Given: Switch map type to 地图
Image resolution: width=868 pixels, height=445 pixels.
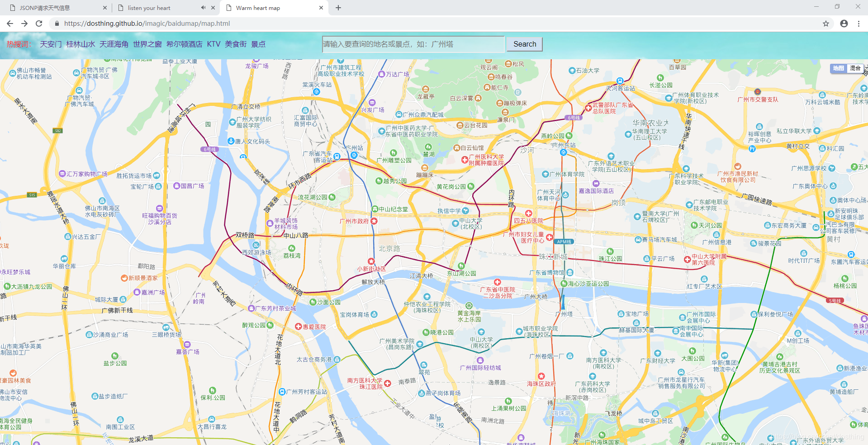Looking at the screenshot, I should coord(839,68).
